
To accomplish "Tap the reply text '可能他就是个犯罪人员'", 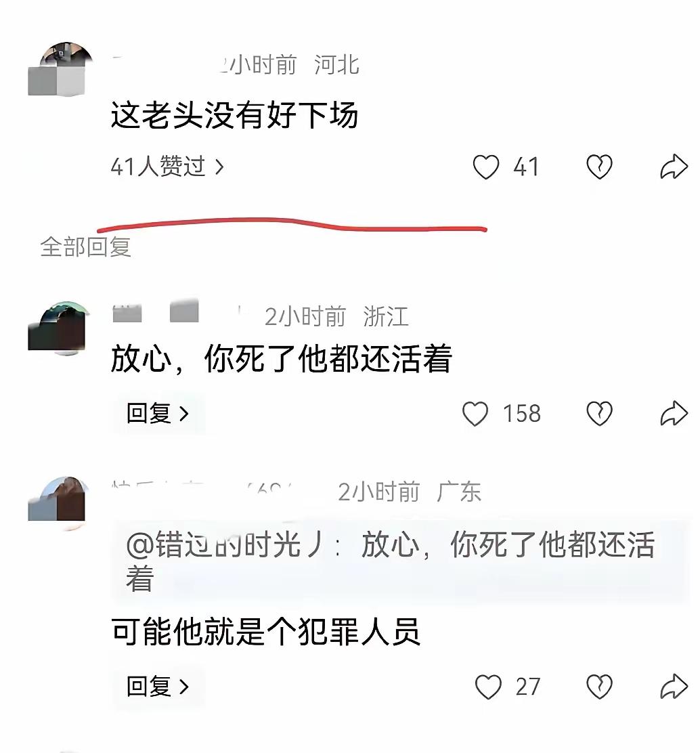I will pyautogui.click(x=265, y=632).
